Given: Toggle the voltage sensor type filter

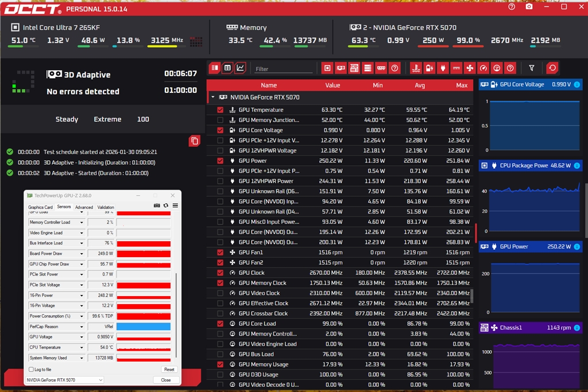Looking at the screenshot, I should [430, 68].
